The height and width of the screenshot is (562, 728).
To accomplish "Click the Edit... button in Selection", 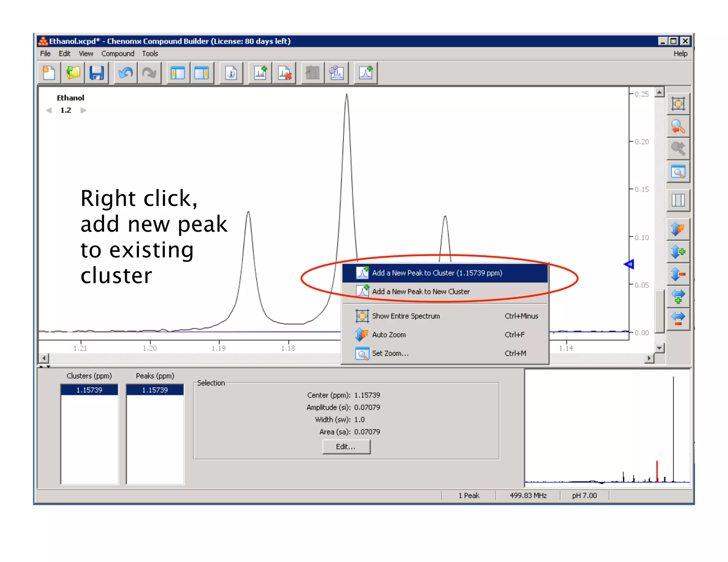I will click(346, 447).
